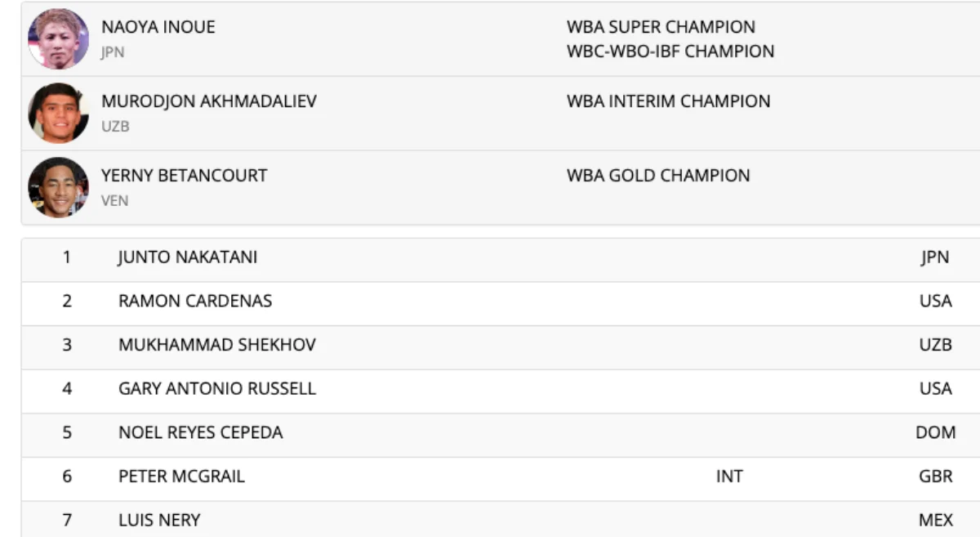
Task: Click the WBA Gold Champion label
Action: 657,175
